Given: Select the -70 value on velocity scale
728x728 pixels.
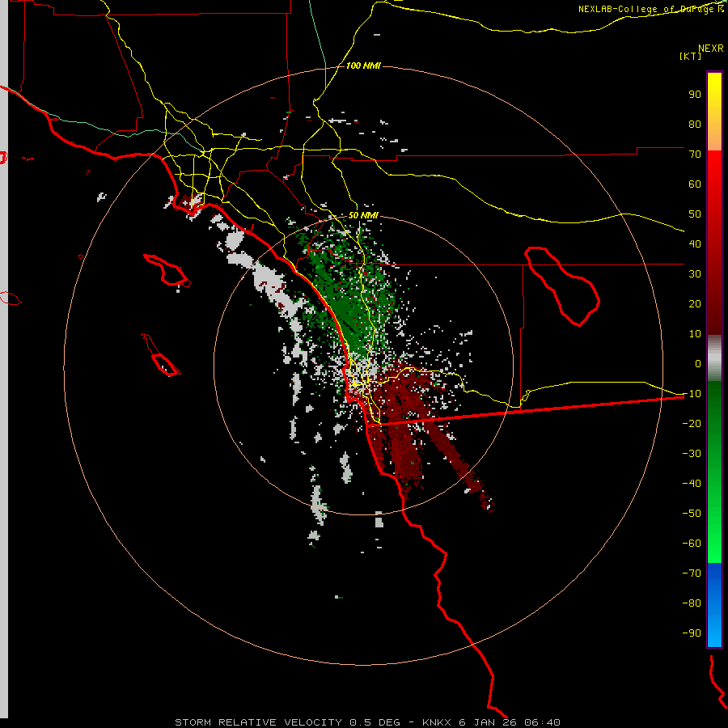Looking at the screenshot, I should point(692,574).
